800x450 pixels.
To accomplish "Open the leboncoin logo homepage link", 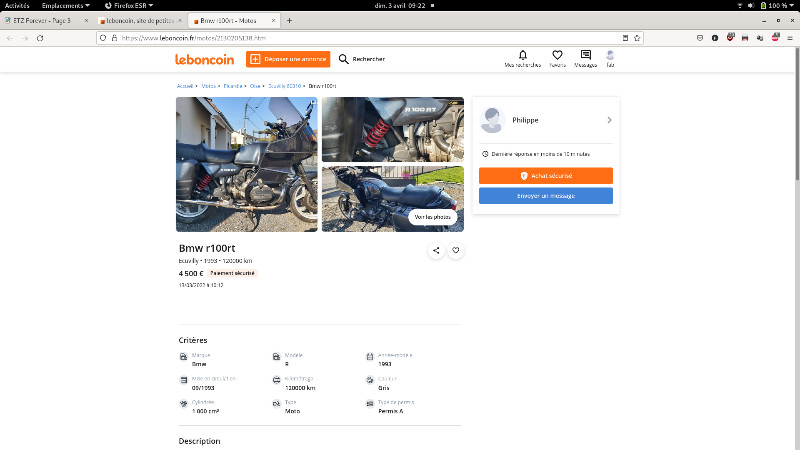I will 205,59.
